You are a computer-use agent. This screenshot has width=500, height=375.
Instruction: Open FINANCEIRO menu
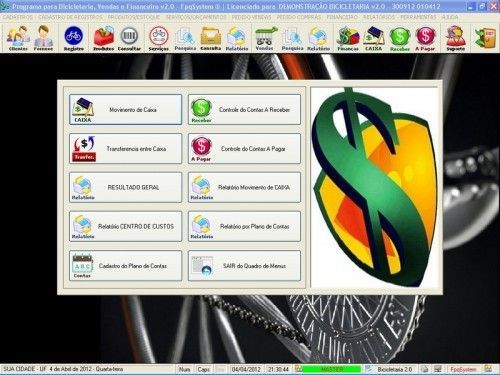point(342,17)
